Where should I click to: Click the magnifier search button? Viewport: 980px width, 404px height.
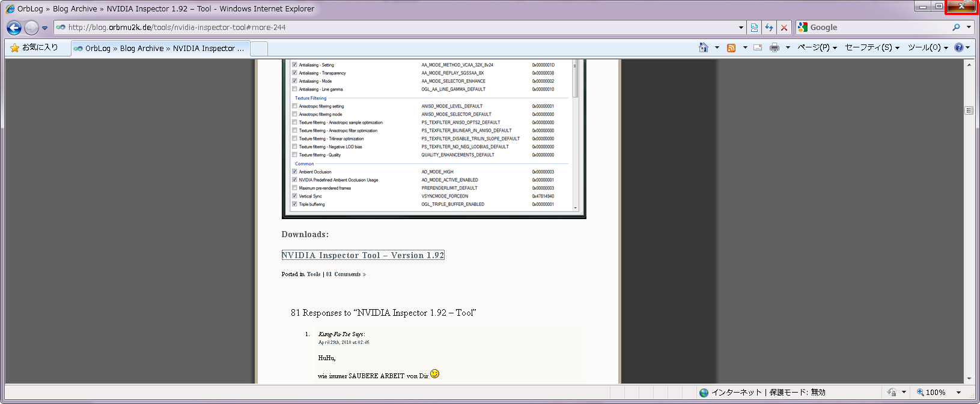pos(956,28)
